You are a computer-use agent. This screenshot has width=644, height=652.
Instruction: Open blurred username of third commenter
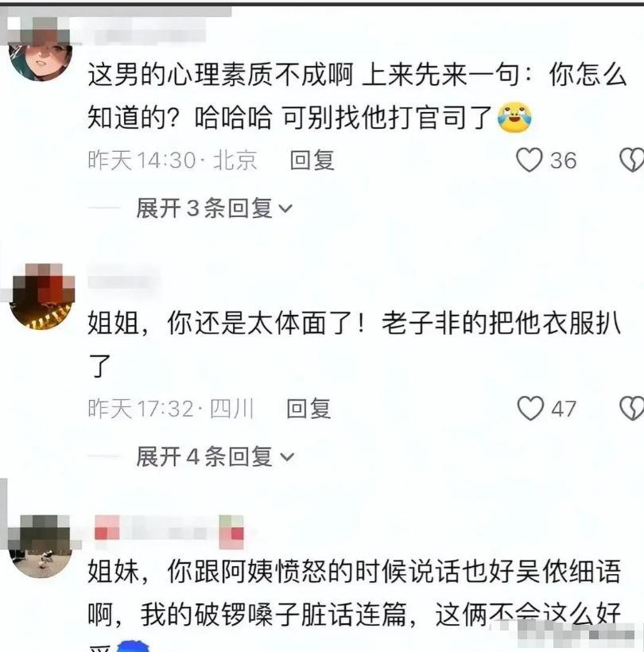169,532
